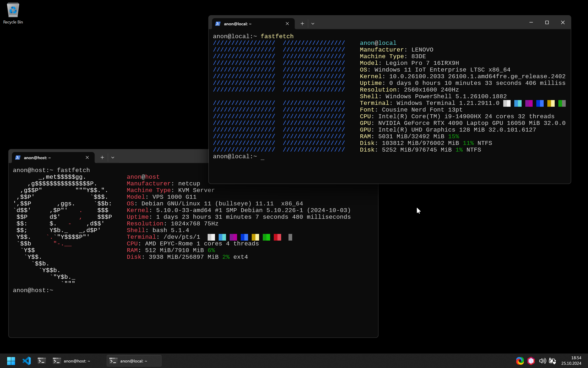Click the 'OS: Windows 11 IoT Enterprise' line
Viewport: 588px width, 368px height.
(435, 70)
